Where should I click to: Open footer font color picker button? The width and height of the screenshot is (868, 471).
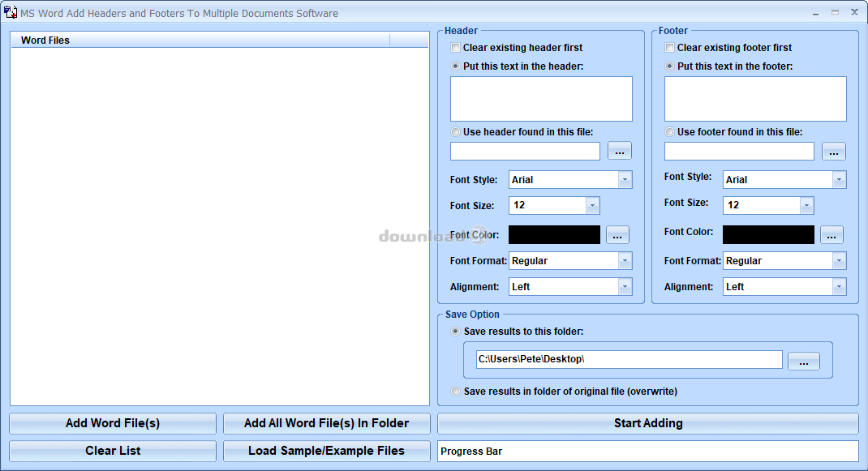click(x=831, y=234)
